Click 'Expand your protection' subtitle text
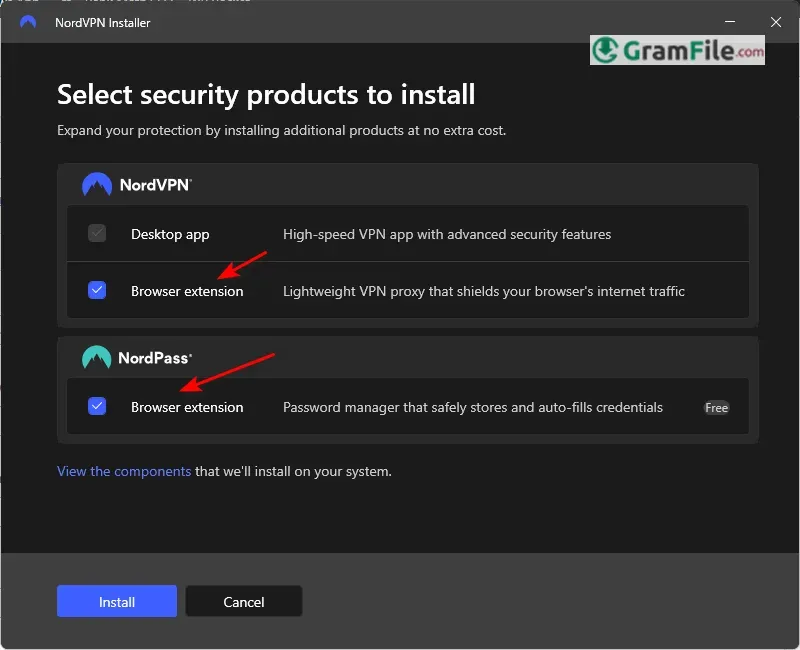 coord(282,130)
